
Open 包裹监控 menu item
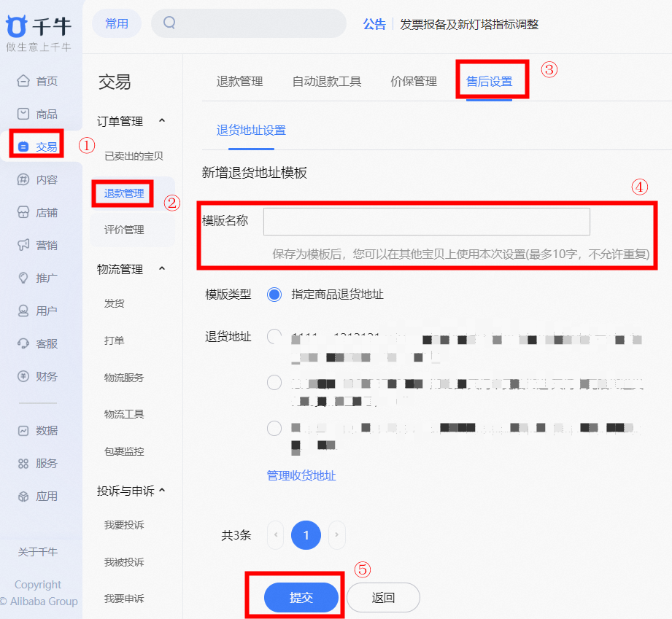click(124, 451)
